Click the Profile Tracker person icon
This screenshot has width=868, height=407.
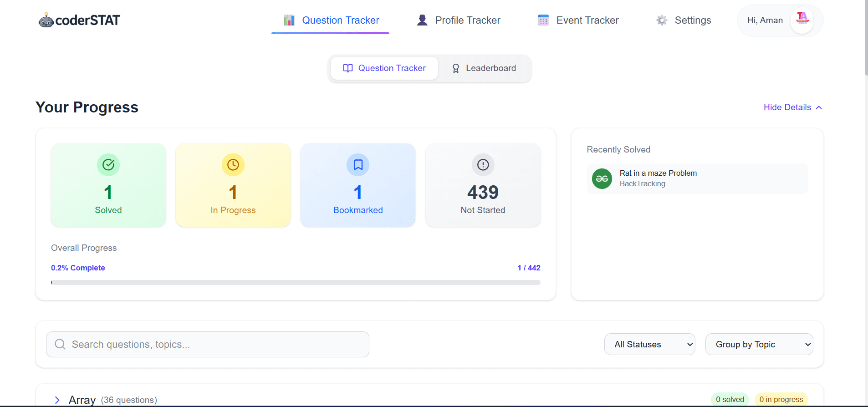(422, 20)
